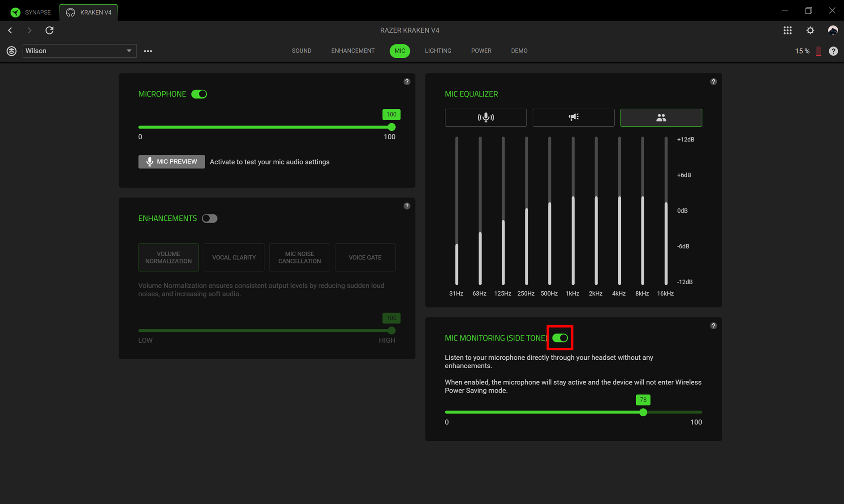This screenshot has width=844, height=504.
Task: Select the broadcast microphone equalizer preset
Action: pyautogui.click(x=486, y=117)
